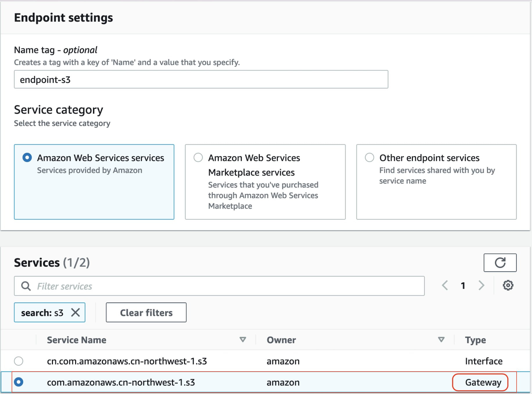
Task: Click the 'Name tag - optional' label
Action: [x=56, y=50]
